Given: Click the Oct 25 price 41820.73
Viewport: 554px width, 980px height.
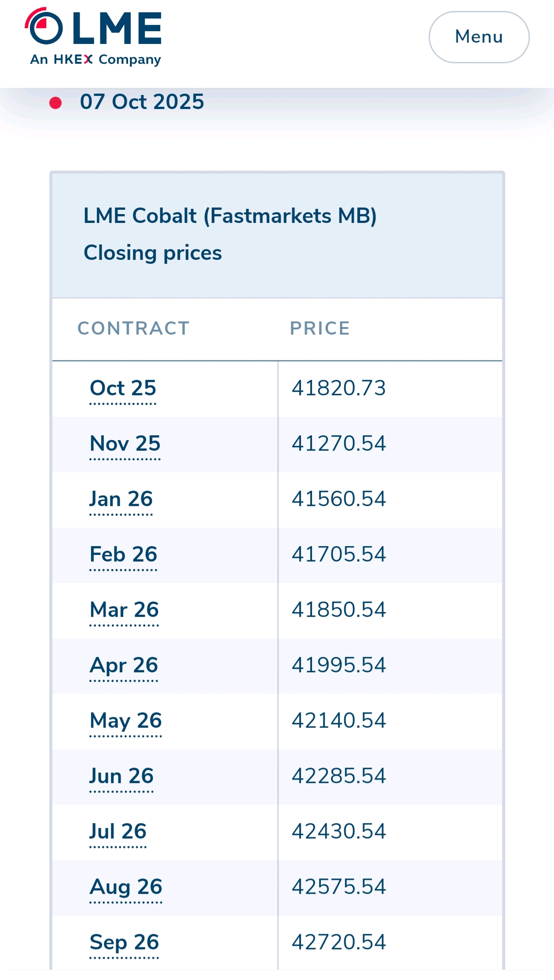Looking at the screenshot, I should (x=339, y=388).
